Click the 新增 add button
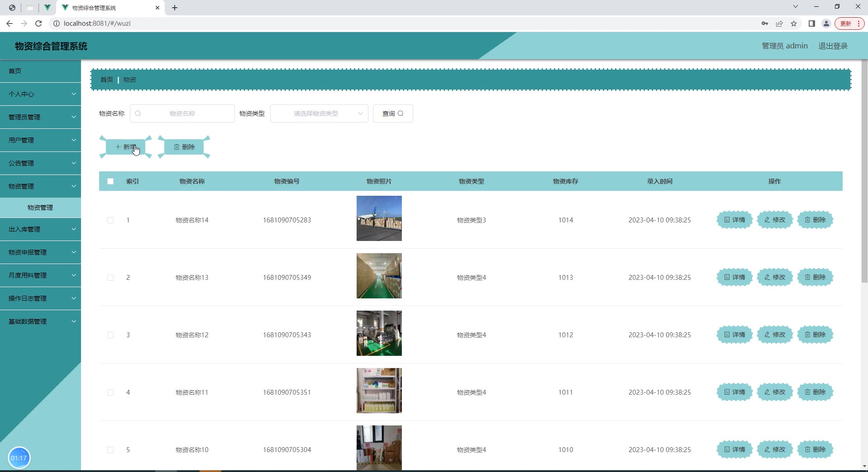This screenshot has height=472, width=868. pos(125,147)
